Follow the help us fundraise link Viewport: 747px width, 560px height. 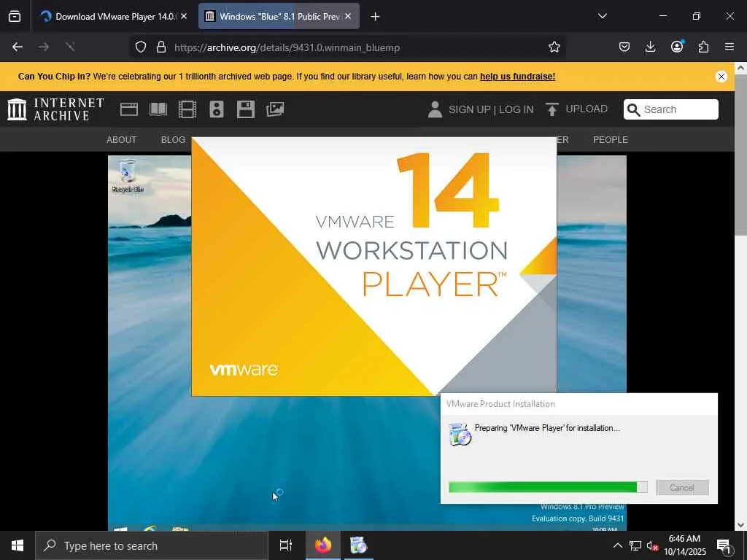517,77
